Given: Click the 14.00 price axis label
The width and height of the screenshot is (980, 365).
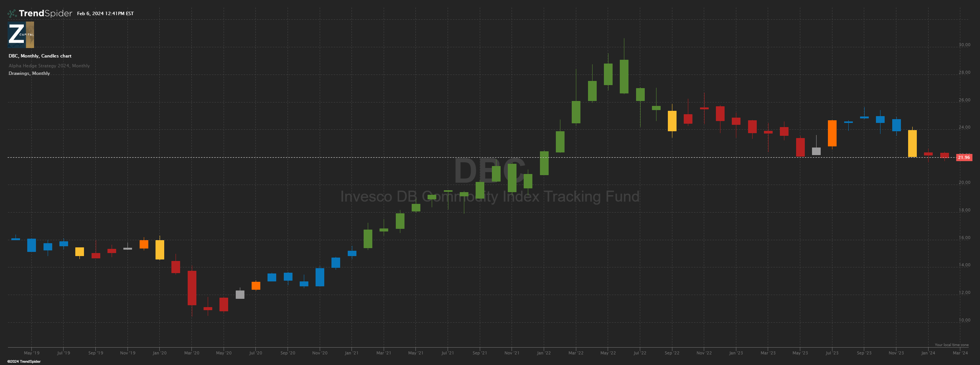Looking at the screenshot, I should [964, 265].
